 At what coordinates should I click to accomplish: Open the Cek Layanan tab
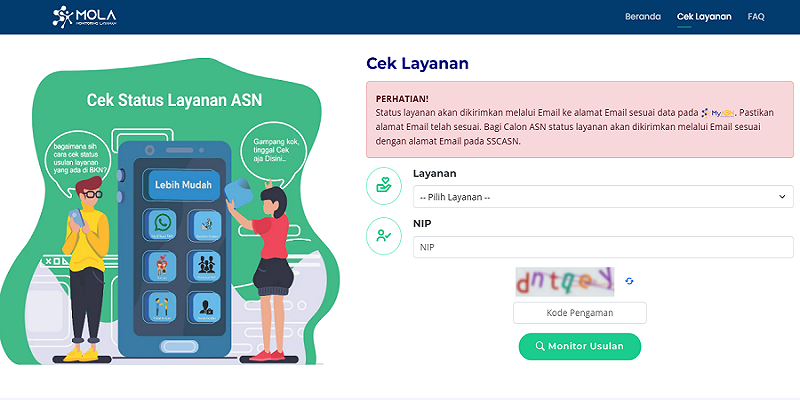[704, 17]
